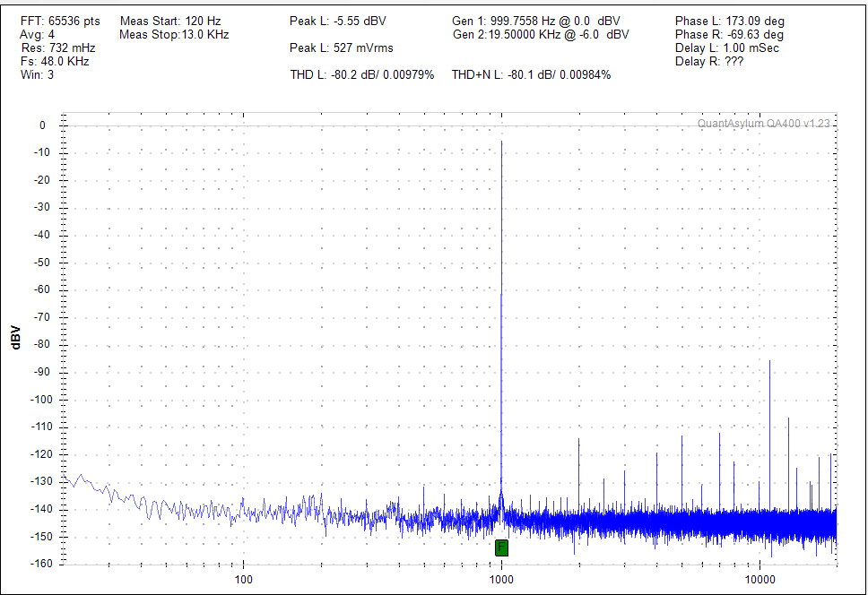Click the green F fundamental marker

pyautogui.click(x=501, y=548)
